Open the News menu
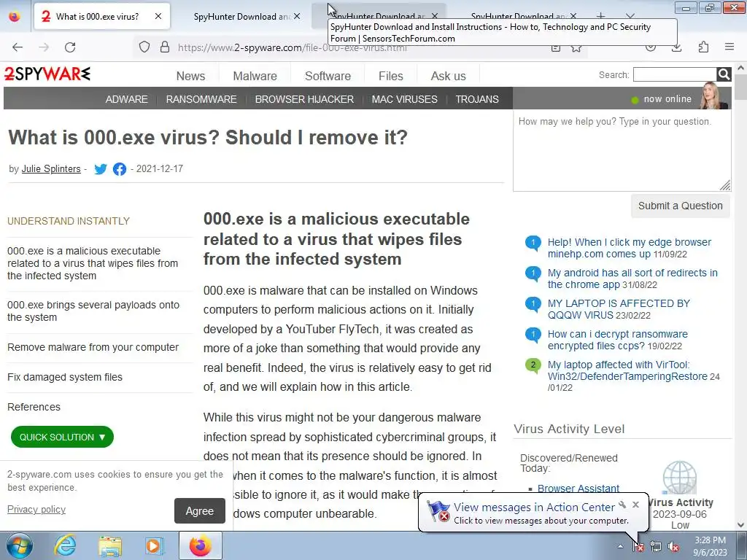Viewport: 747px width, 560px height. tap(190, 76)
